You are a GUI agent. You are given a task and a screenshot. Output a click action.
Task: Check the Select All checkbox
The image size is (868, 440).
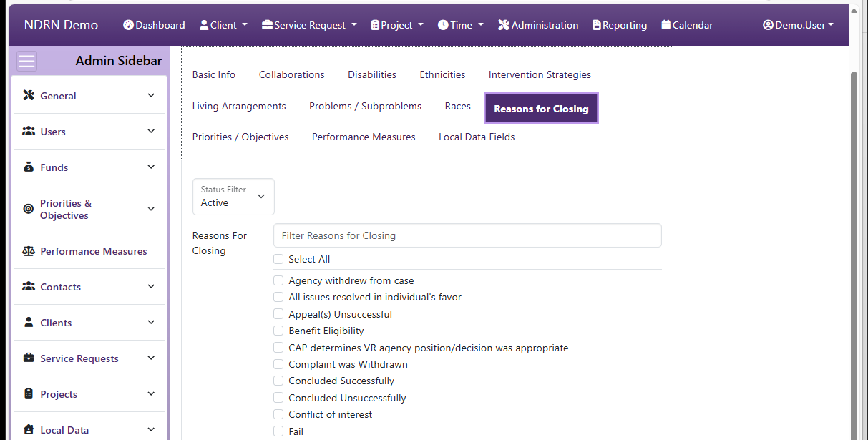tap(278, 259)
